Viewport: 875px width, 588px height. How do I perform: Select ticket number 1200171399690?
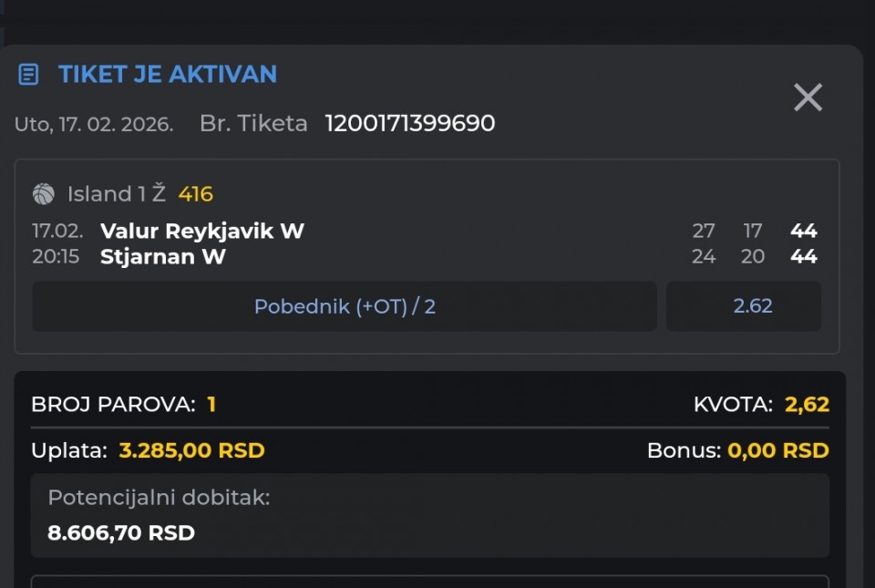point(410,124)
